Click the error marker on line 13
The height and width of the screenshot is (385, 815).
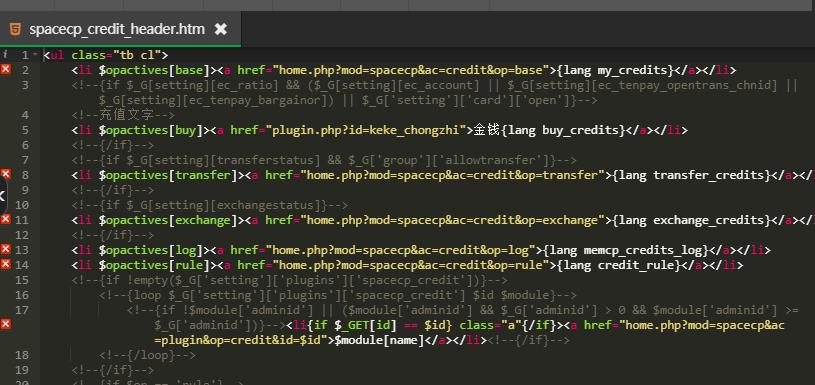tap(6, 249)
